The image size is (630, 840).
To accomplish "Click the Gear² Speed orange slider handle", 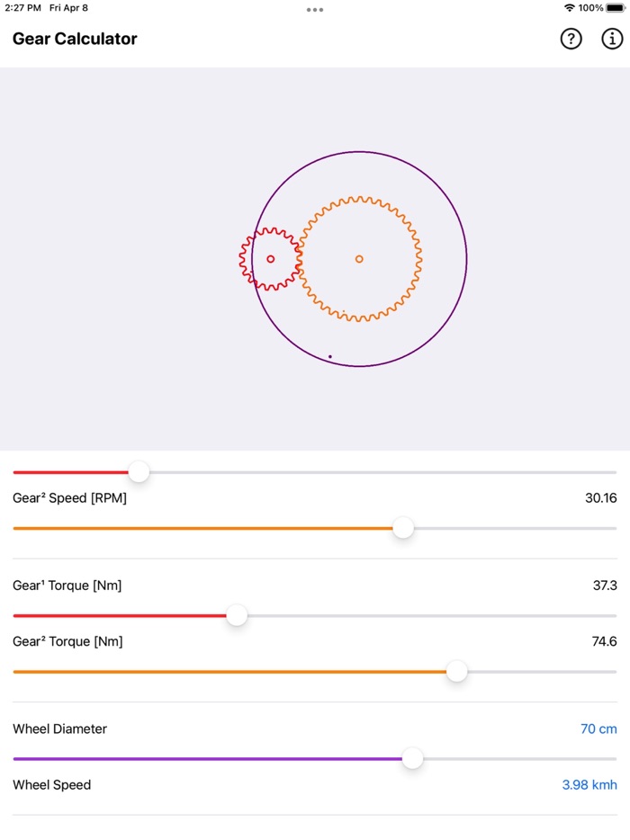I will tap(403, 529).
